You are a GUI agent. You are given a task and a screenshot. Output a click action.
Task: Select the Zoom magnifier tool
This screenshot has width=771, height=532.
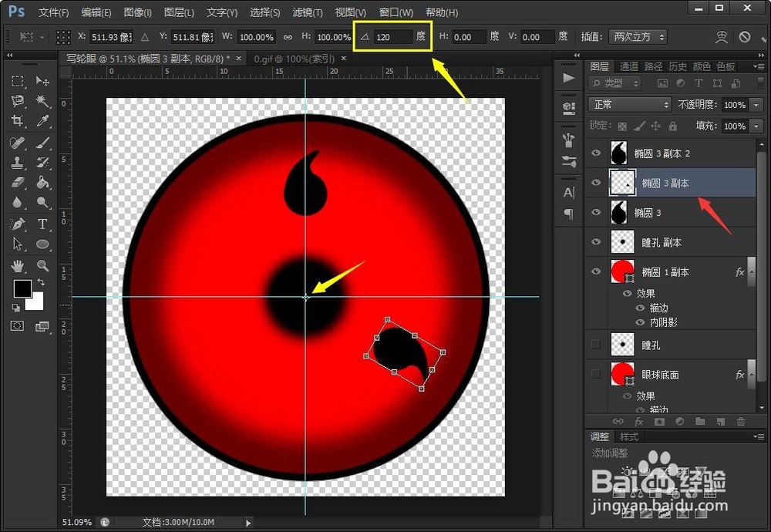tap(42, 266)
